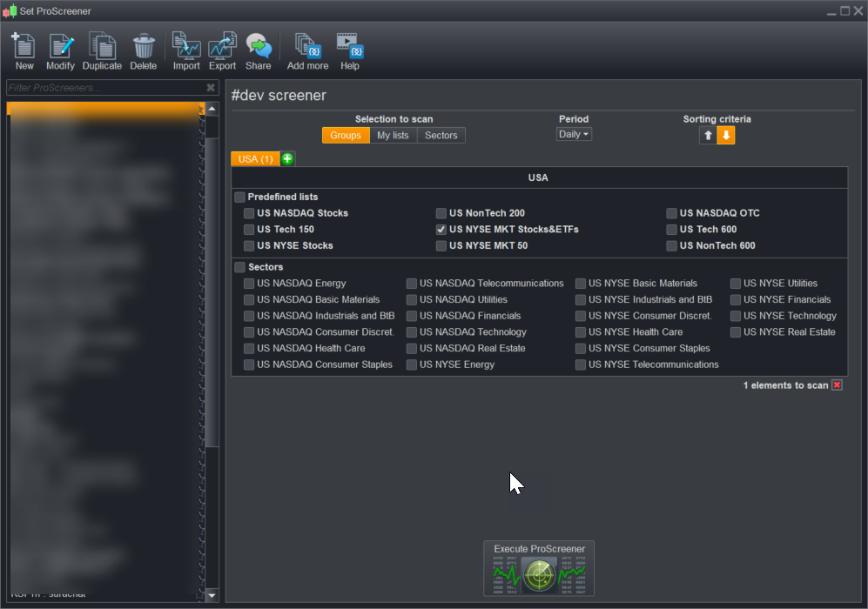Check US NYSE Health Care
Image resolution: width=868 pixels, height=609 pixels.
click(581, 332)
